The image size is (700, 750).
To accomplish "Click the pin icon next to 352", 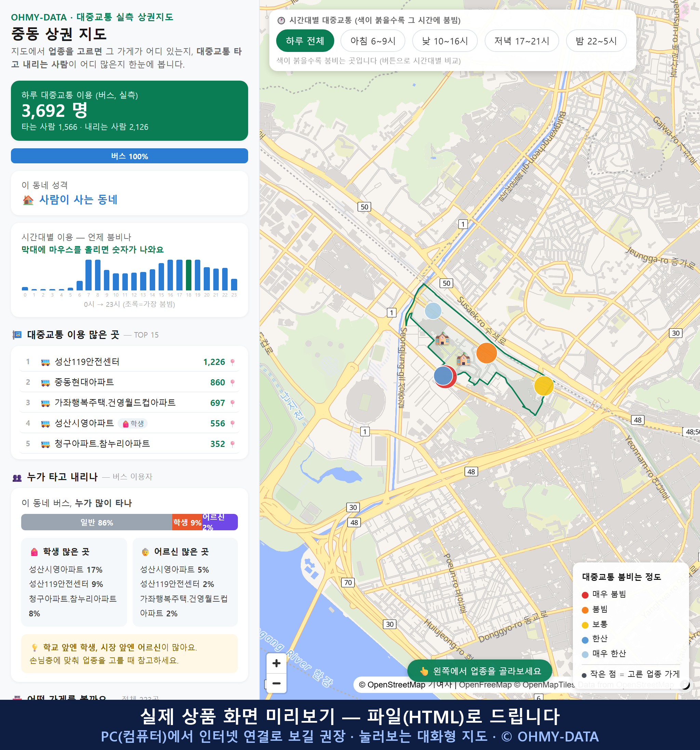I will [x=232, y=444].
